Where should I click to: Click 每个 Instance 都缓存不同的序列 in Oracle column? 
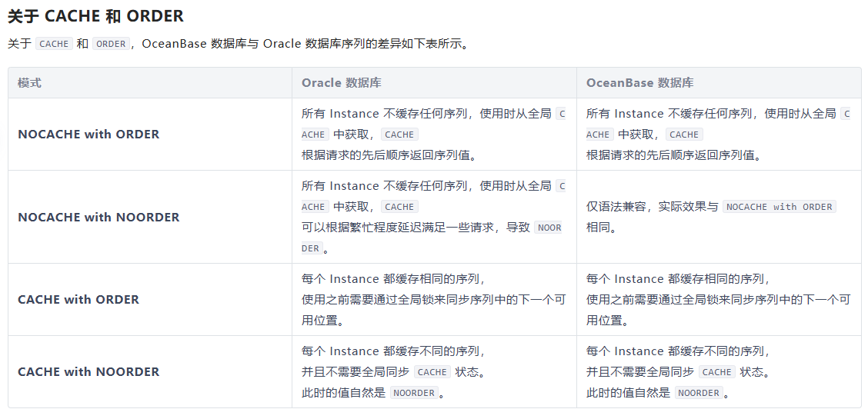pyautogui.click(x=392, y=351)
